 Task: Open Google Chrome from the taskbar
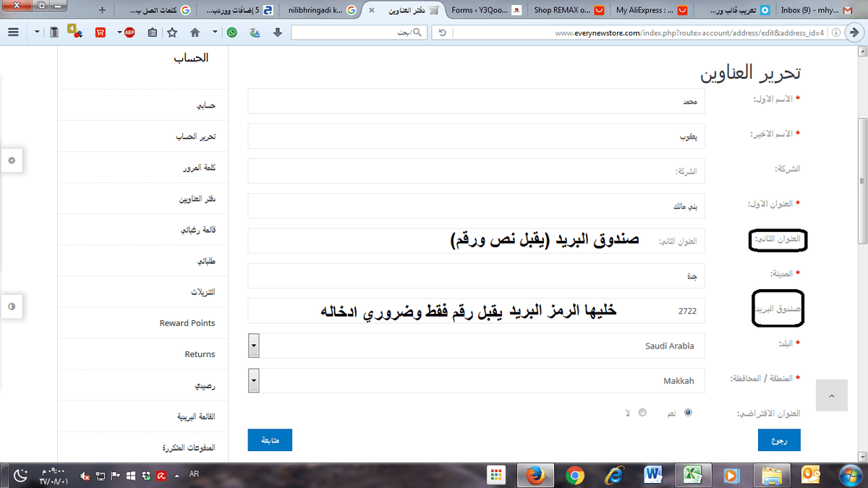575,475
